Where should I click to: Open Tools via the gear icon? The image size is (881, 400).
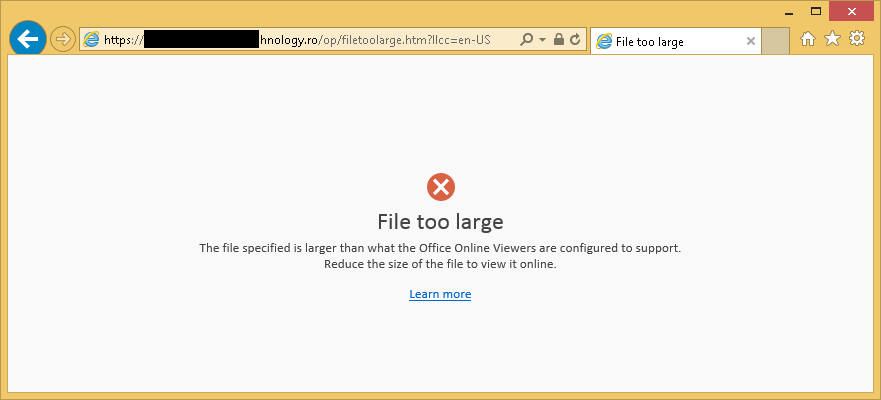tap(857, 38)
